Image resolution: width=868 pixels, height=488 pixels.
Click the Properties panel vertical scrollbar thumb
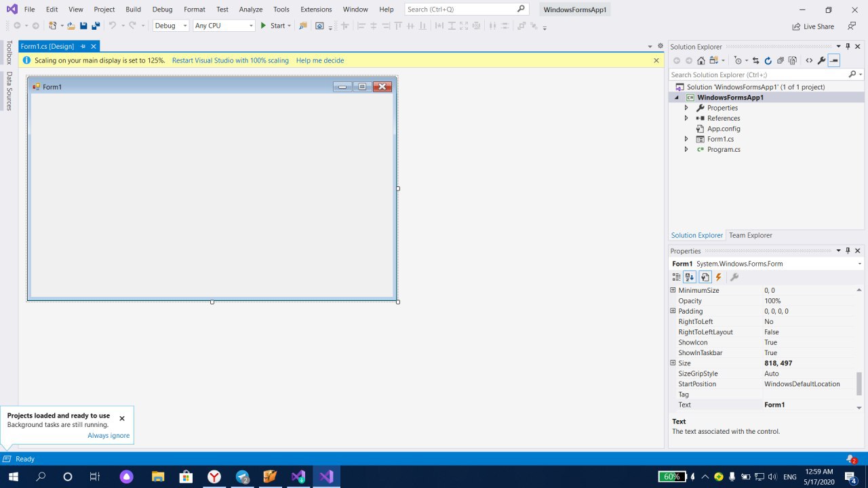point(859,384)
